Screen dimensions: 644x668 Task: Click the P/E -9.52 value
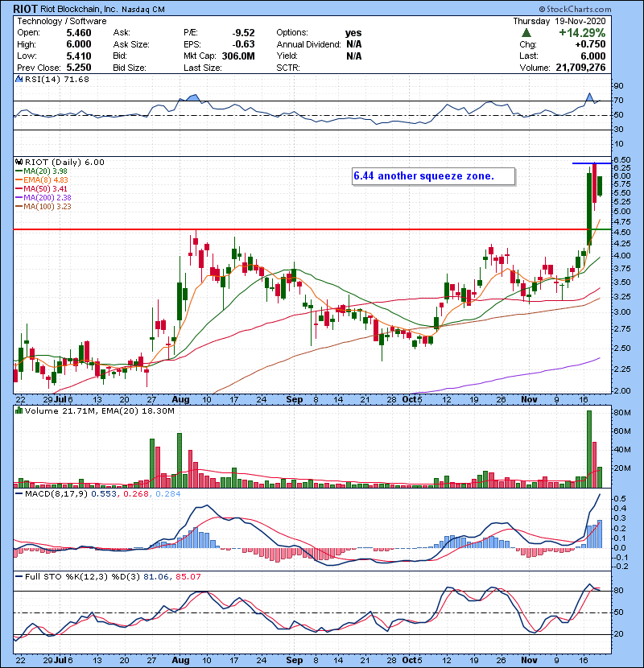[x=243, y=33]
